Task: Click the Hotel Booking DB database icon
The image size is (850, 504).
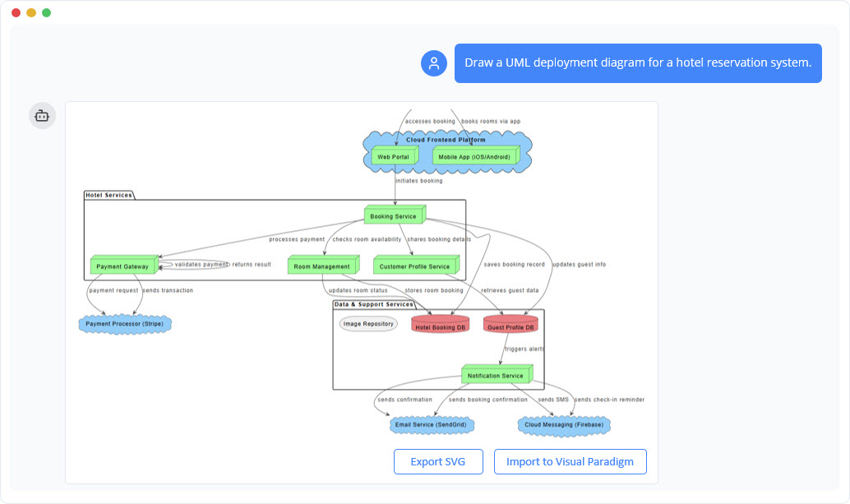Action: (441, 324)
